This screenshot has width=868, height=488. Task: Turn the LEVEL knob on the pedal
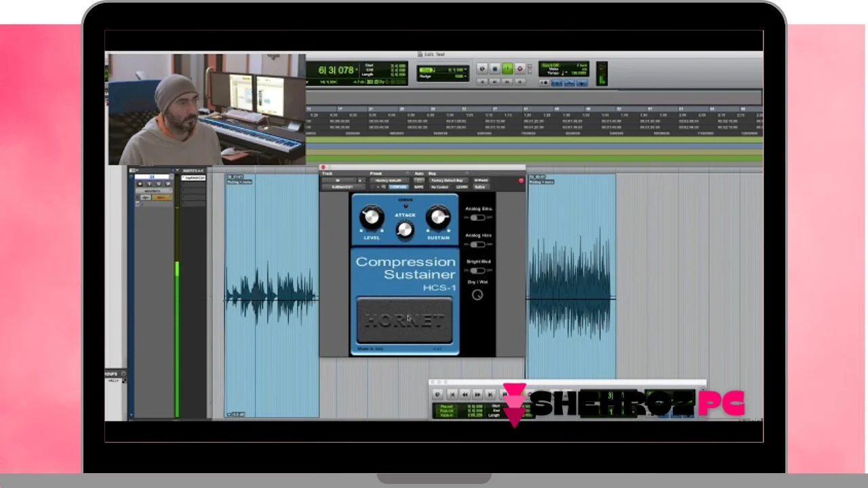[x=371, y=218]
